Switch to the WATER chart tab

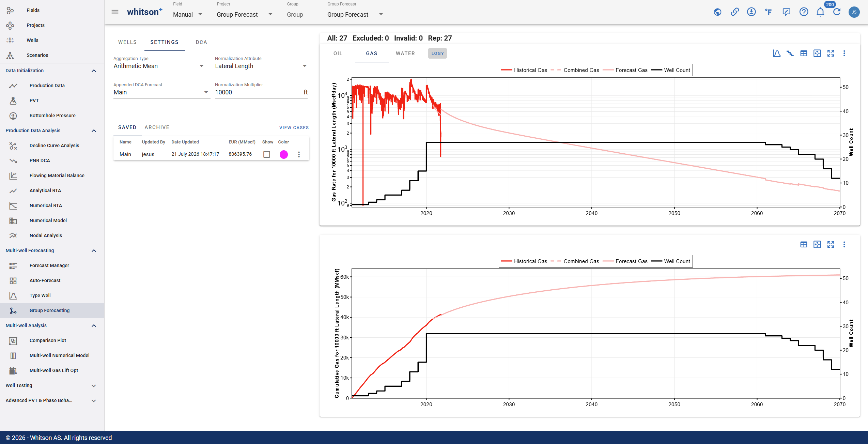[405, 53]
